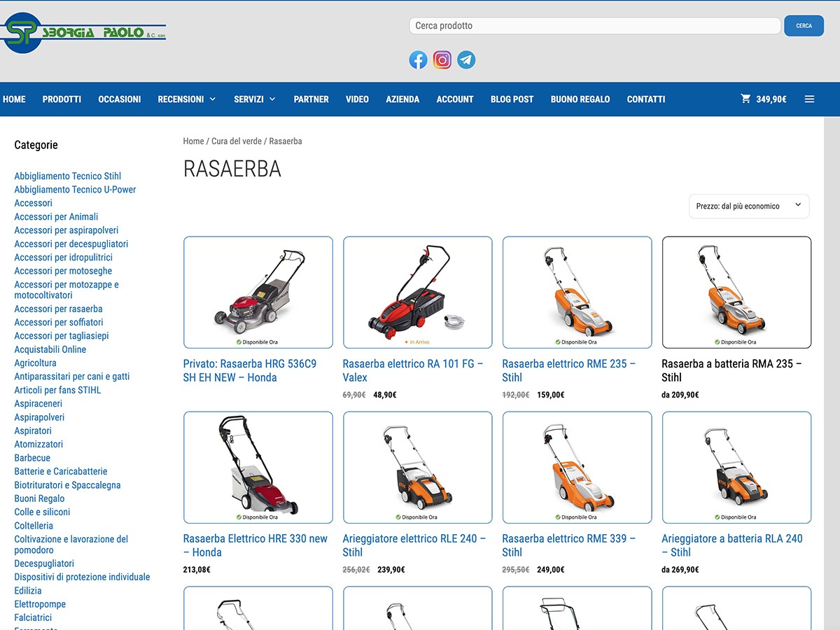Select Accessori per decespugliatori category

[71, 244]
